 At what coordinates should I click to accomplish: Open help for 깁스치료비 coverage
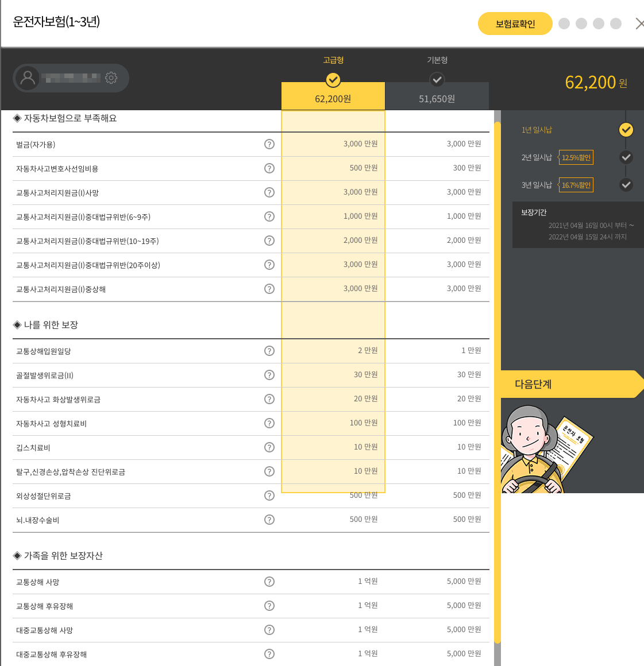pos(269,447)
